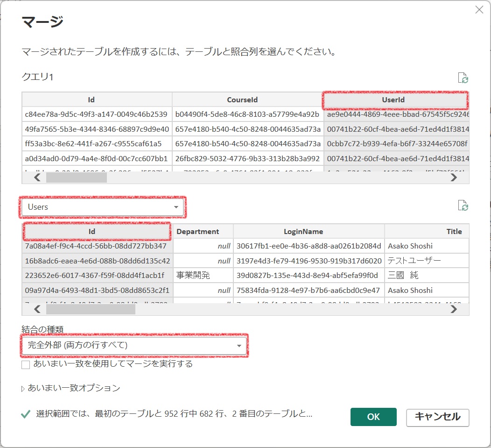The height and width of the screenshot is (448, 491).
Task: Click the left scroll arrow under クエリ1 table
Action: click(37, 178)
